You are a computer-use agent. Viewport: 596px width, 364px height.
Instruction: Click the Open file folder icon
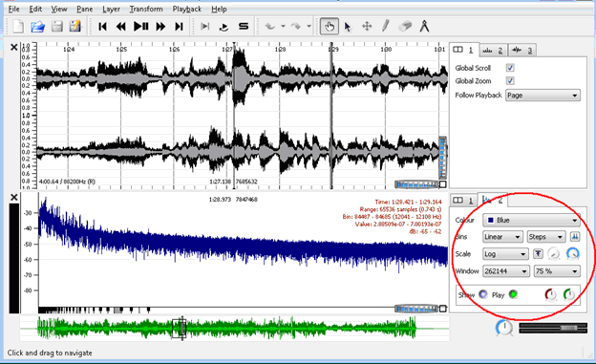(x=37, y=27)
